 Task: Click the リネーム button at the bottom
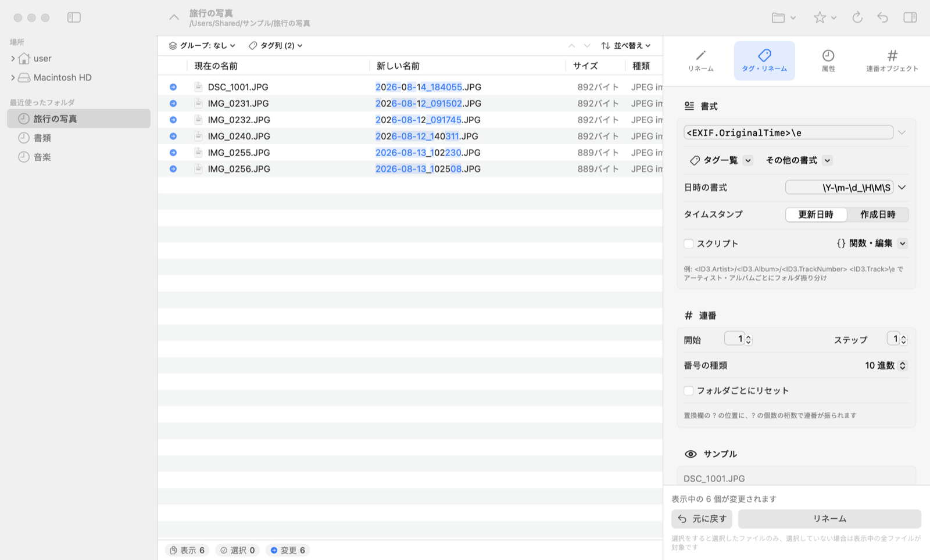829,519
